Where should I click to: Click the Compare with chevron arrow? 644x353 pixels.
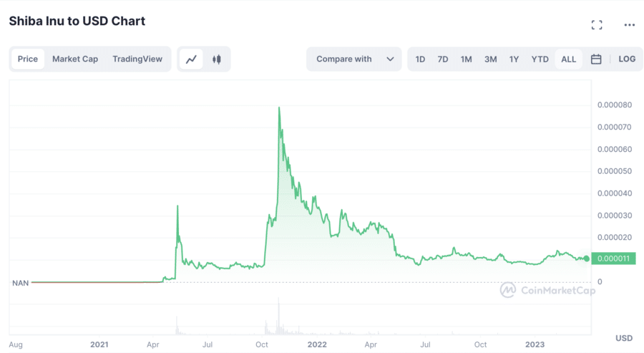[x=390, y=59]
